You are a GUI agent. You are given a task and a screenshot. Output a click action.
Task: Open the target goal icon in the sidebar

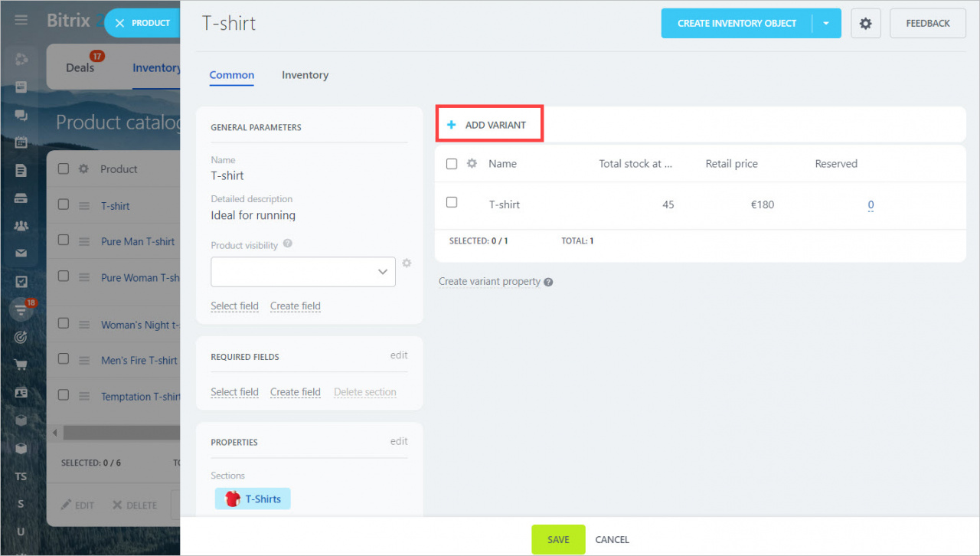coord(21,337)
